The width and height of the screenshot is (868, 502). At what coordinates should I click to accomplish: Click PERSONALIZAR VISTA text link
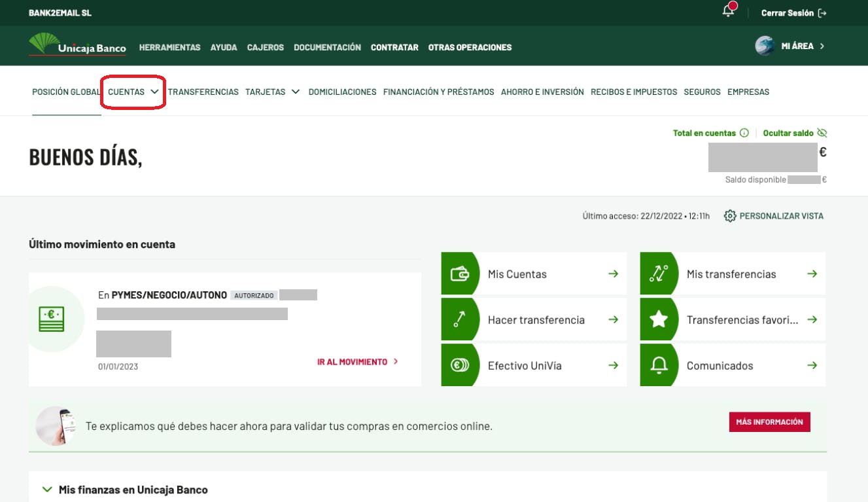pyautogui.click(x=782, y=216)
